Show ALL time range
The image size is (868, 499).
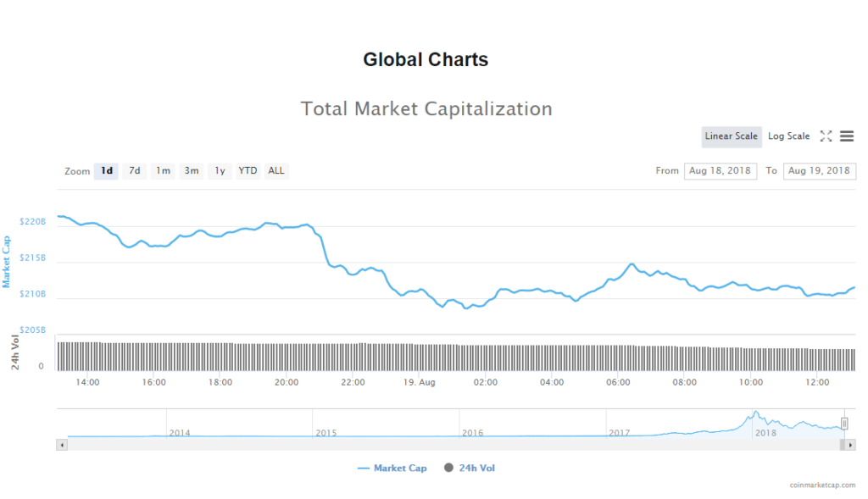coord(276,171)
